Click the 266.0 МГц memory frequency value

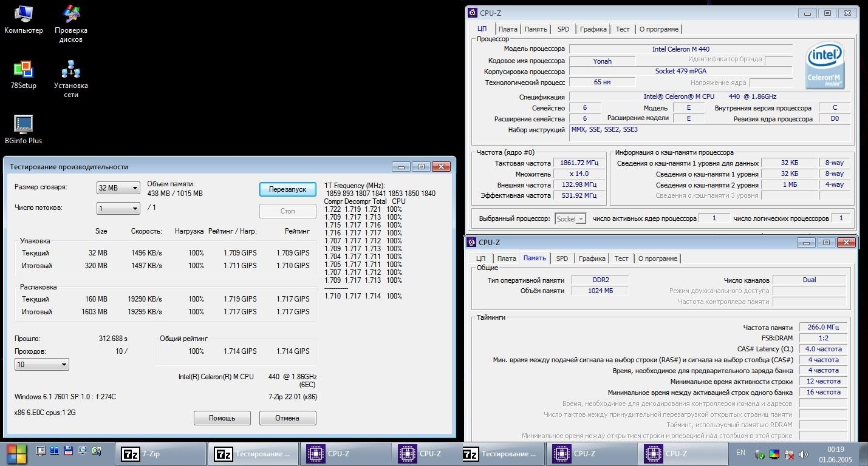(x=823, y=328)
